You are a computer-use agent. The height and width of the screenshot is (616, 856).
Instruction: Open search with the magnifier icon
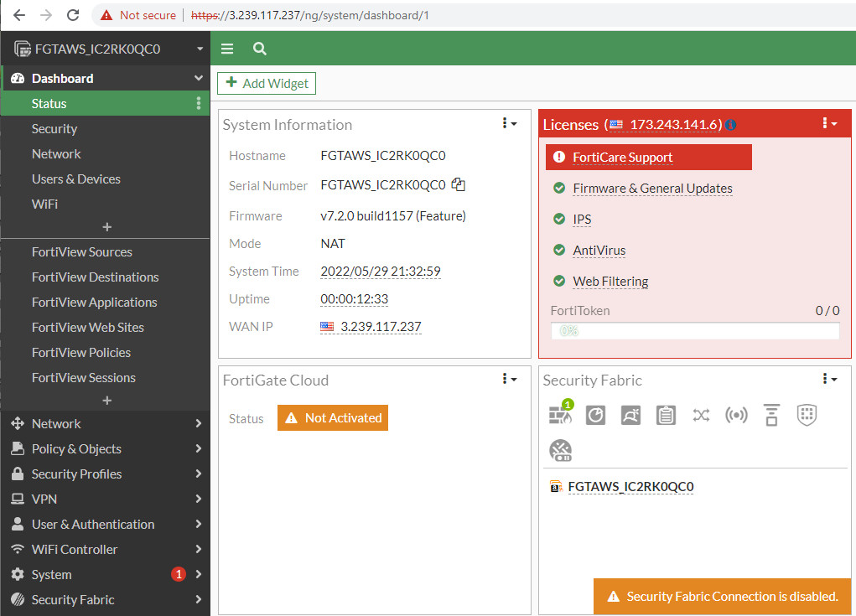click(260, 49)
